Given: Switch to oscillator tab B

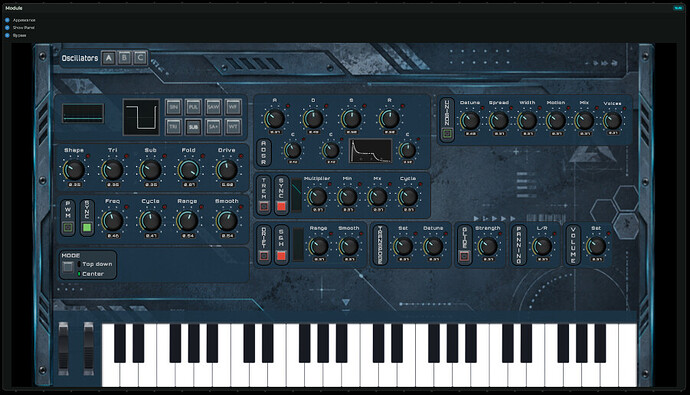Looking at the screenshot, I should click(x=125, y=58).
